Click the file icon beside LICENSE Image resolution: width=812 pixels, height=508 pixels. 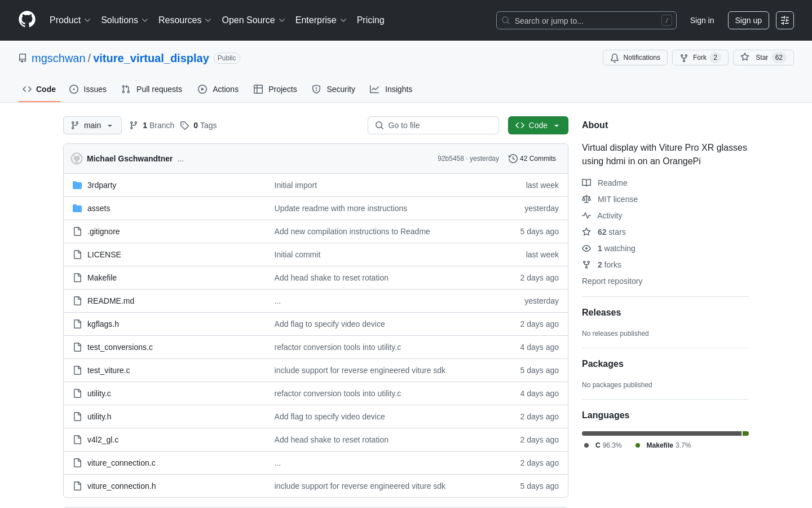[x=77, y=255]
